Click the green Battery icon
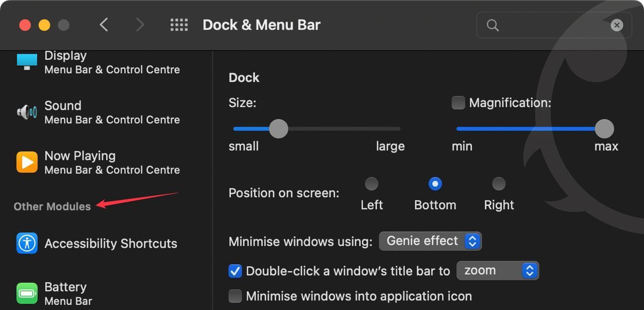 tap(27, 293)
